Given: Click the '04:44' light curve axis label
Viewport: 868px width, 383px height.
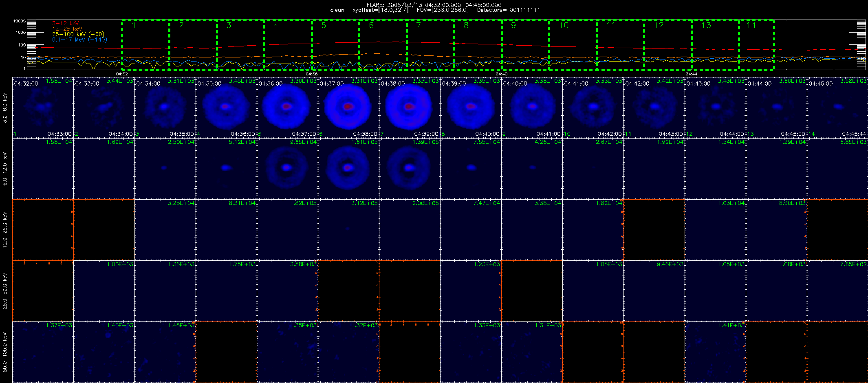Looking at the screenshot, I should pos(692,74).
